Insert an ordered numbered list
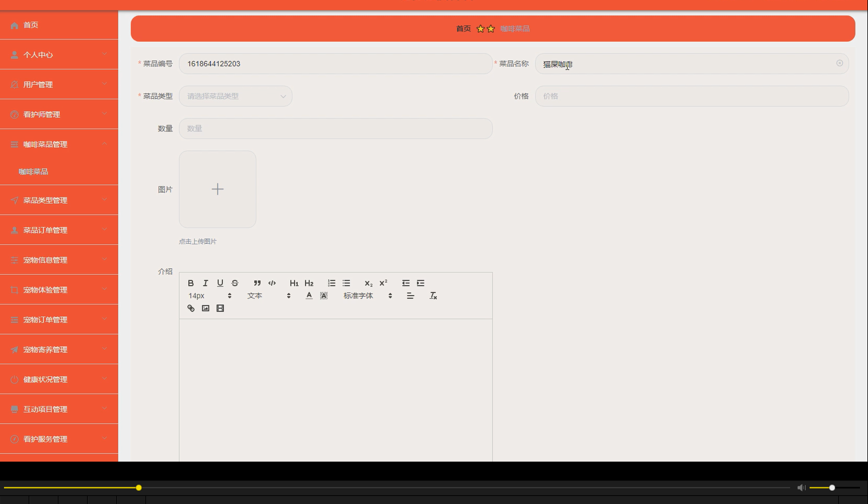Image resolution: width=868 pixels, height=504 pixels. [x=332, y=283]
